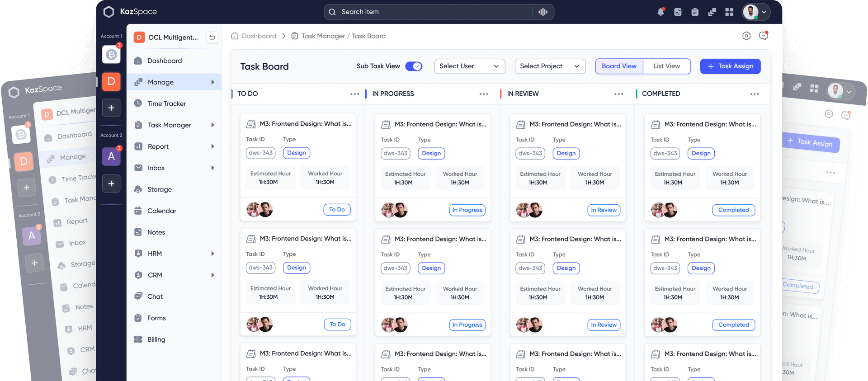Screen dimensions: 868x381
Task: Click the overlapping windows icon in top bar
Action: (x=712, y=12)
